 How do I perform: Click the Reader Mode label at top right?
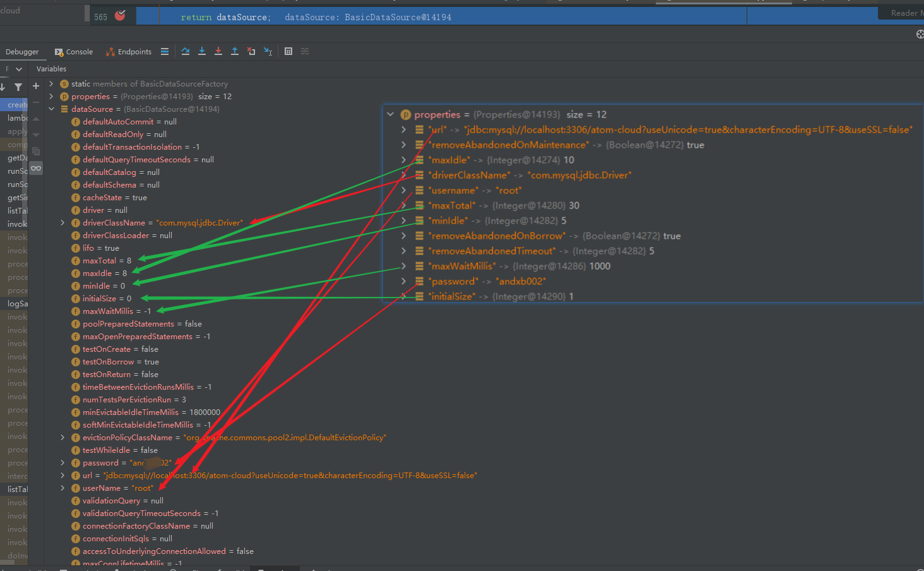[907, 13]
